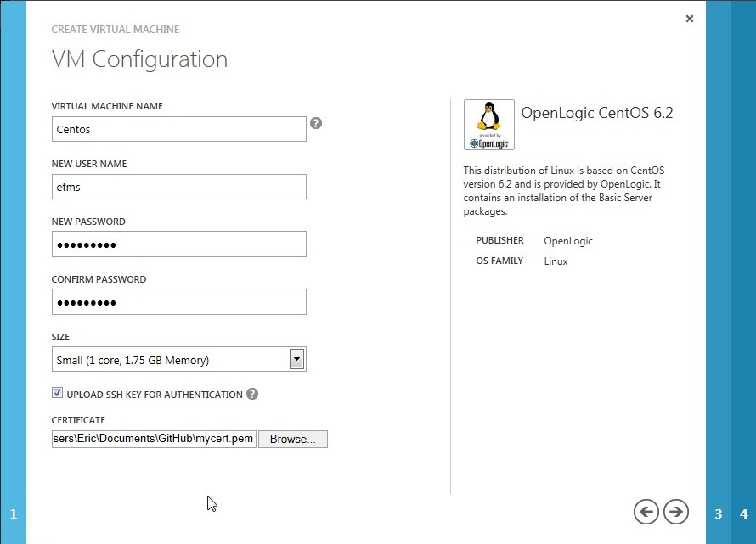Jump to wizard step 4
This screenshot has width=756, height=544.
pyautogui.click(x=743, y=513)
